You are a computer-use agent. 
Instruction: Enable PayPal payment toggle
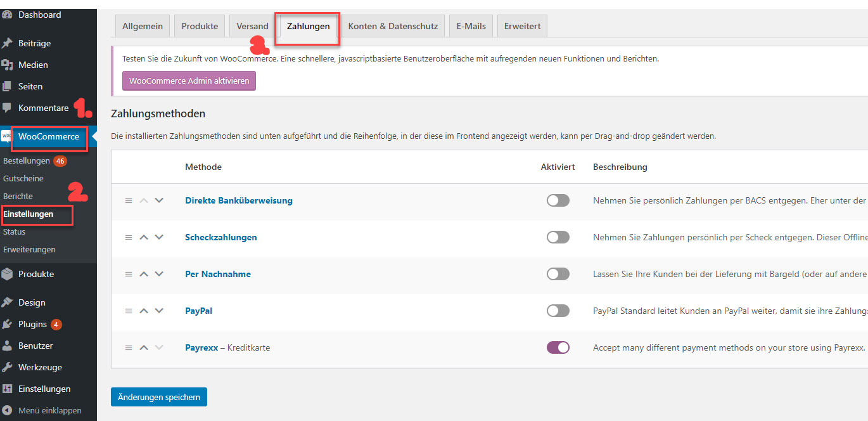(558, 311)
